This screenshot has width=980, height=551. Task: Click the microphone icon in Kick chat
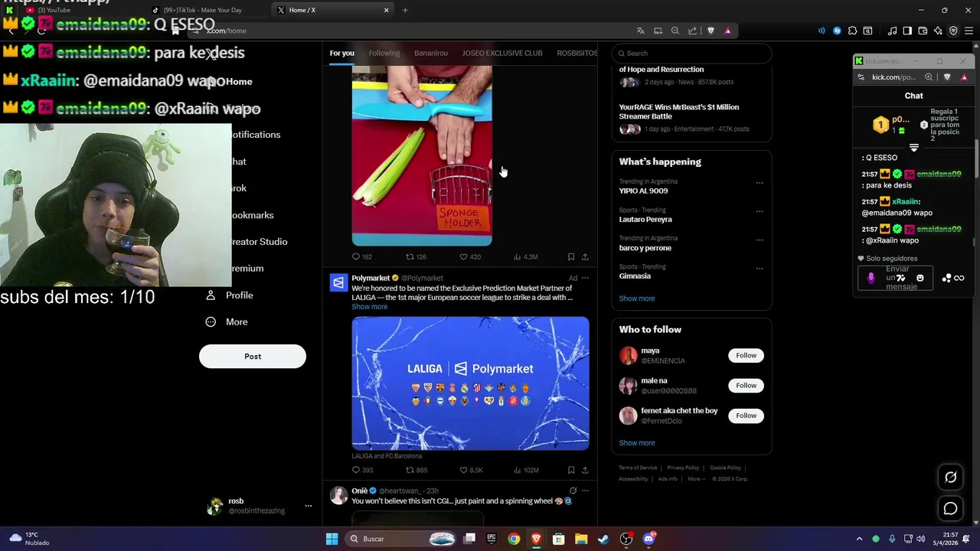pyautogui.click(x=871, y=278)
